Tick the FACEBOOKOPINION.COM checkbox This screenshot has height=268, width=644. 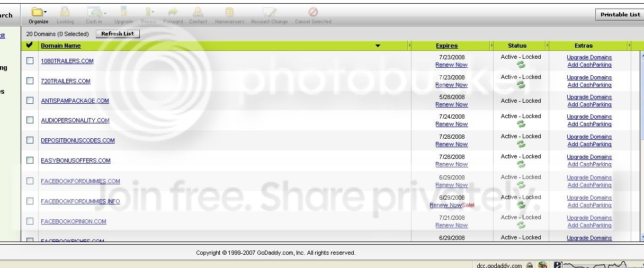pyautogui.click(x=30, y=221)
